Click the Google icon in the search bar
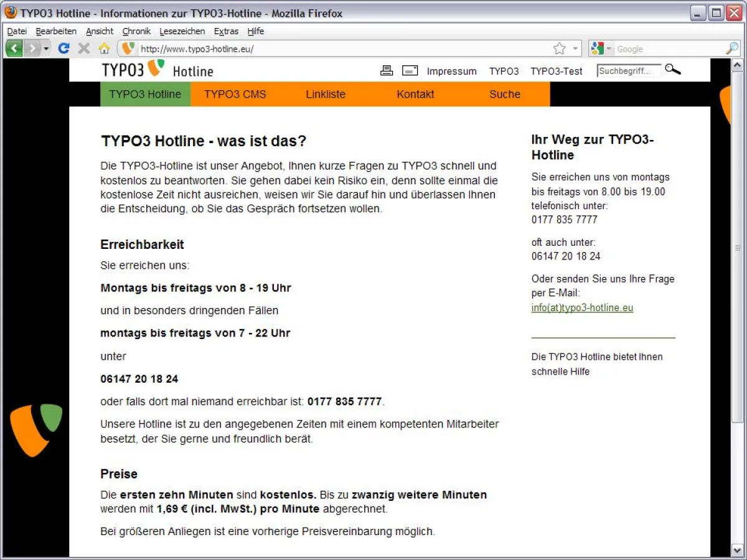The height and width of the screenshot is (560, 747). point(596,48)
